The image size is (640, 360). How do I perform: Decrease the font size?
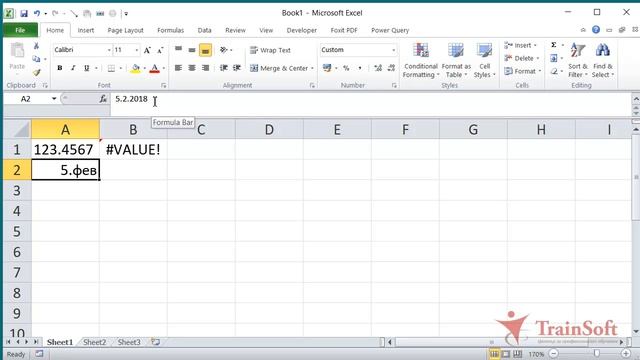pos(160,50)
